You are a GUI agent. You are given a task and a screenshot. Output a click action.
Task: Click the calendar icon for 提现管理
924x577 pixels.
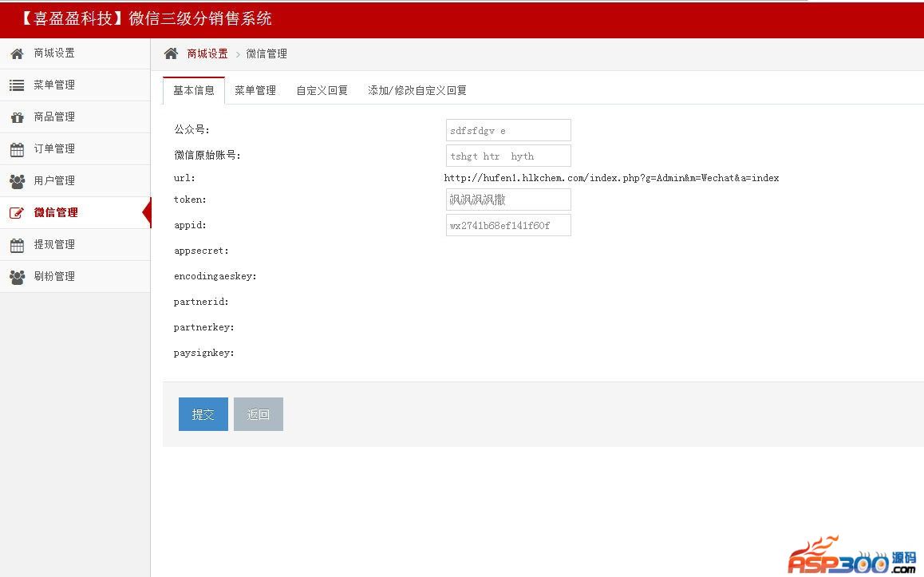(17, 245)
